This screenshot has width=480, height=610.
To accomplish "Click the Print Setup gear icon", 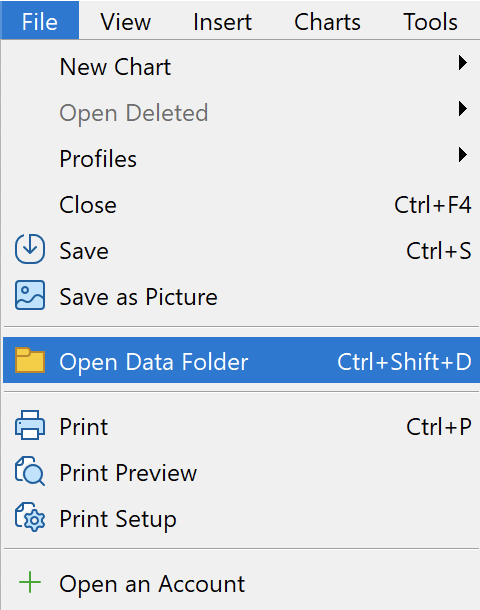I will tap(30, 517).
